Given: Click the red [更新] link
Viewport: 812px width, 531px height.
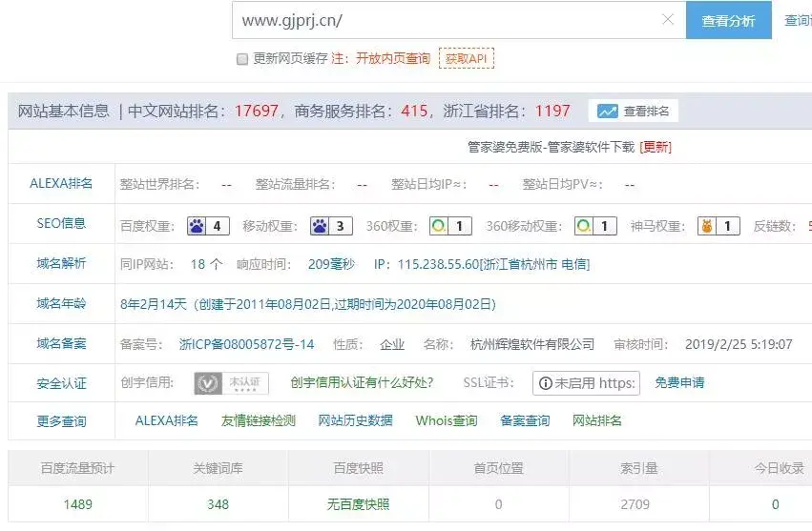Looking at the screenshot, I should (x=656, y=148).
